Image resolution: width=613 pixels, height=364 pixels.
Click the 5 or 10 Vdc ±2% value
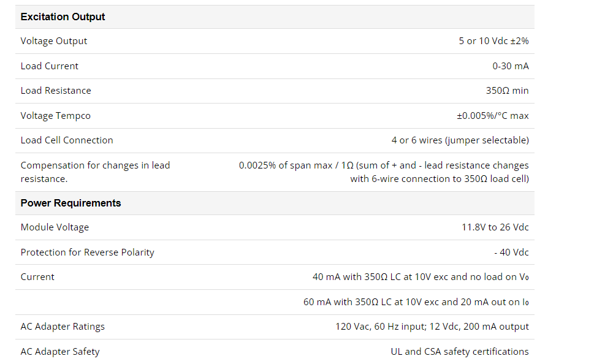tap(493, 41)
